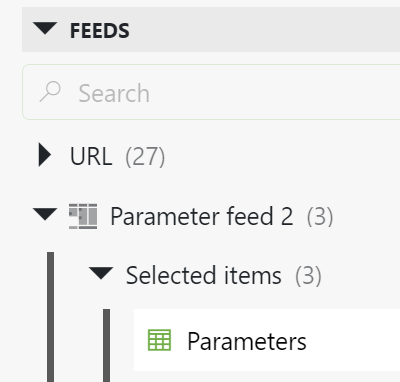400x382 pixels.
Task: Click the (3) count beside Selected items
Action: pos(308,276)
